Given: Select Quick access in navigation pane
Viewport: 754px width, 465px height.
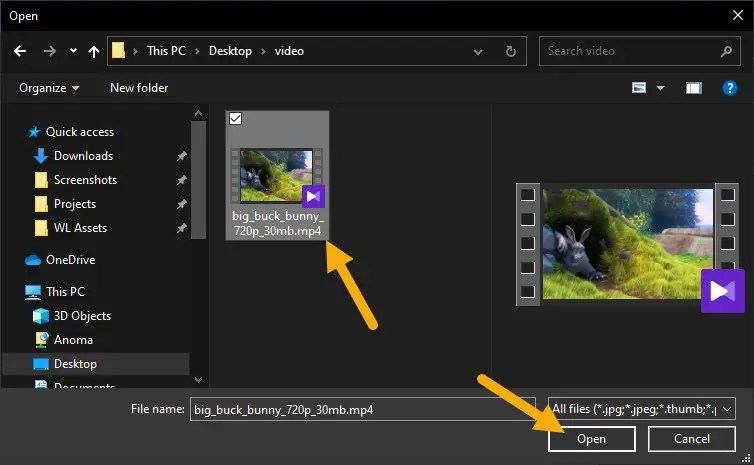Looking at the screenshot, I should (80, 132).
